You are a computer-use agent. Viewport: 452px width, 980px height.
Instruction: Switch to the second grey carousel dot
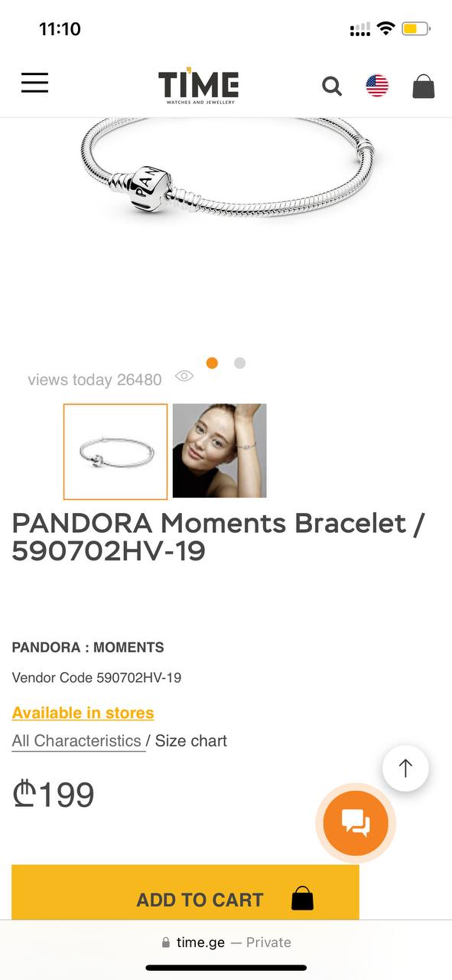[239, 363]
